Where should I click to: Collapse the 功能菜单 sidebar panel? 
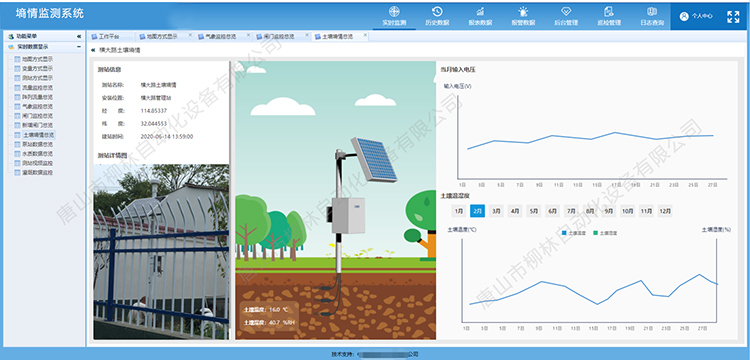pyautogui.click(x=79, y=36)
